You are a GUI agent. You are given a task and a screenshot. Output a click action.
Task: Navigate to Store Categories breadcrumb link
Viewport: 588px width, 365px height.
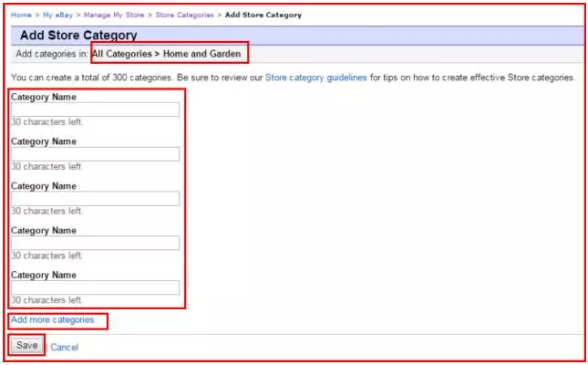[185, 16]
